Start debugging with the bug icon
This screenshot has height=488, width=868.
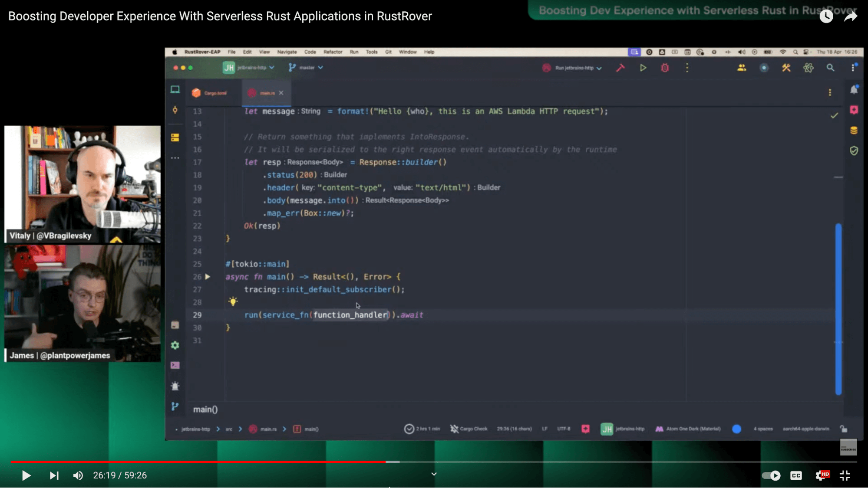point(665,68)
